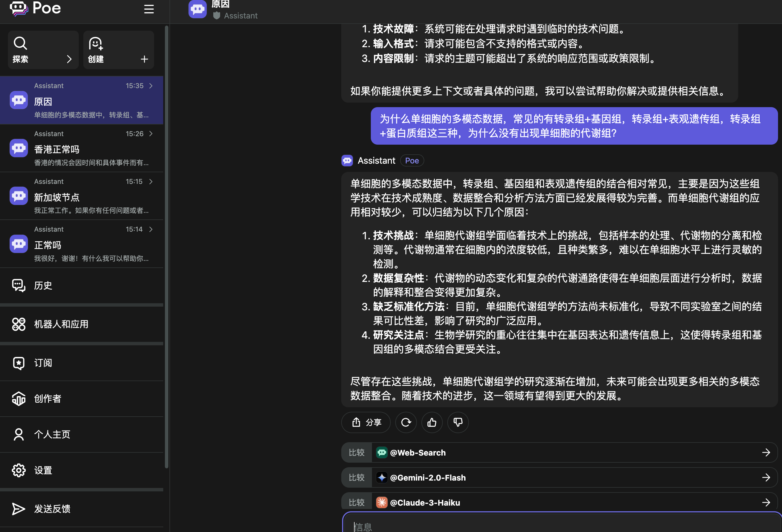Click the thumbs up icon

[x=432, y=422]
